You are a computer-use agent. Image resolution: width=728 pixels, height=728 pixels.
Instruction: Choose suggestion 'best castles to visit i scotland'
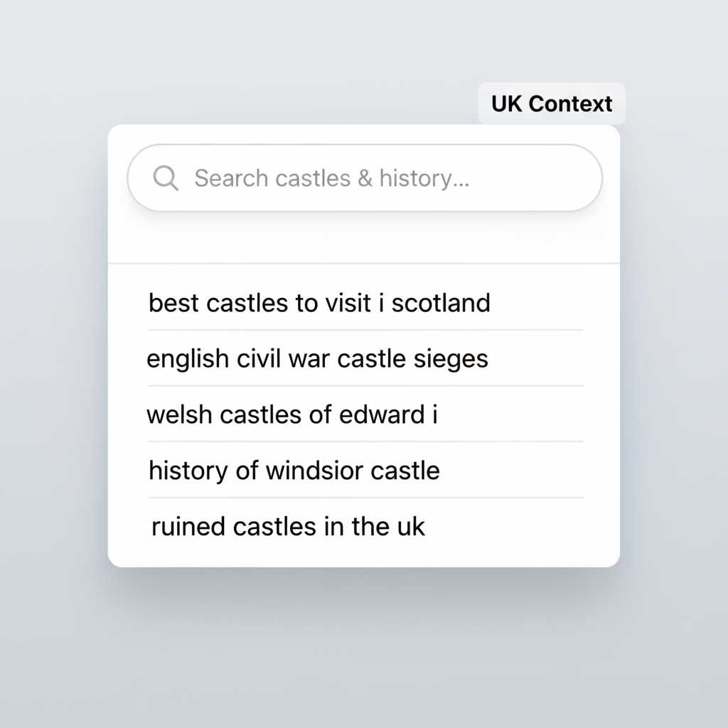point(318,303)
